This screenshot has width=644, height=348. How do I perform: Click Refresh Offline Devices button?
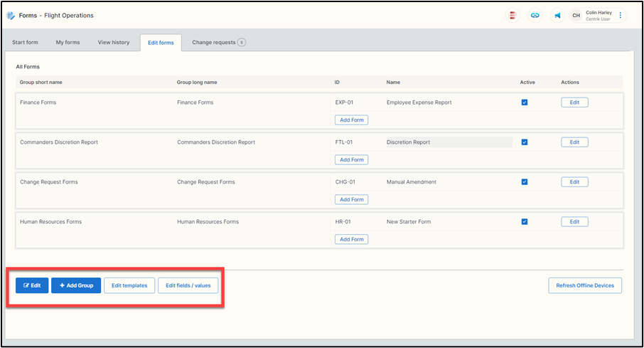[x=585, y=285]
